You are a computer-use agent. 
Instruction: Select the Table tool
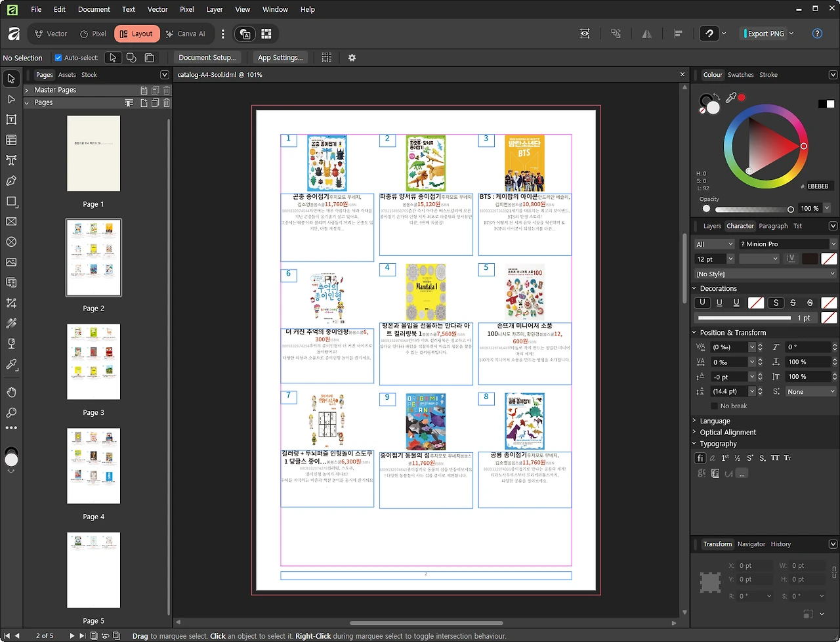tap(11, 140)
